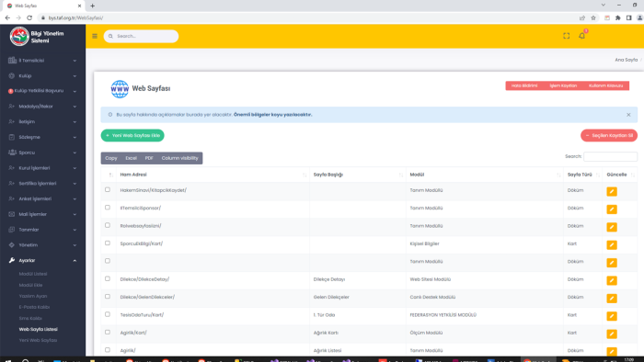Expand İl Temsilcisi sidebar menu
This screenshot has height=362, width=644.
(x=42, y=61)
